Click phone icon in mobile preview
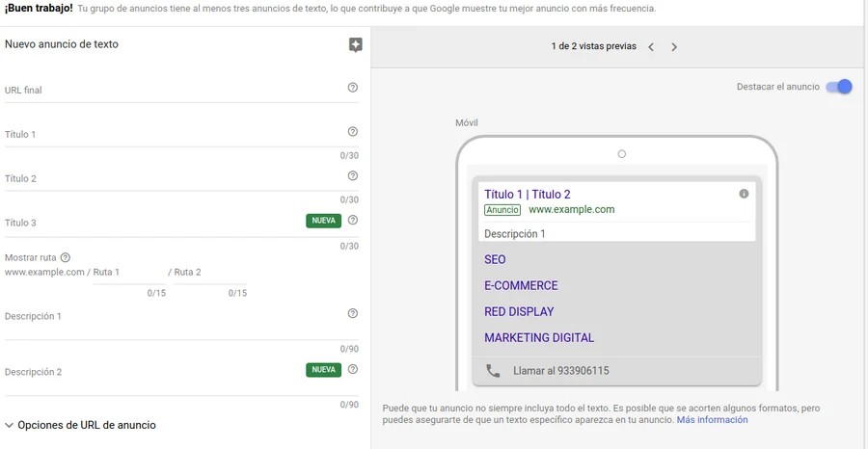This screenshot has height=449, width=868. pyautogui.click(x=493, y=371)
